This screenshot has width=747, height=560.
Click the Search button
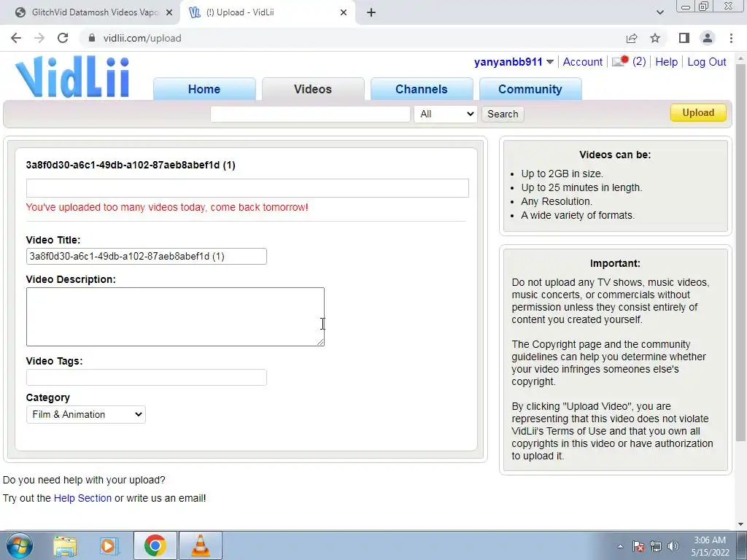[503, 114]
